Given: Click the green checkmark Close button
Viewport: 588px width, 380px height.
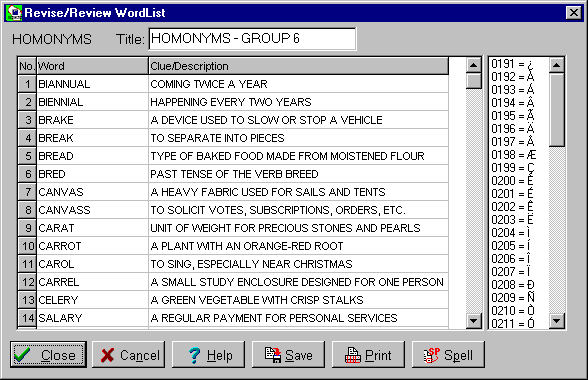Looking at the screenshot, I should 48,354.
